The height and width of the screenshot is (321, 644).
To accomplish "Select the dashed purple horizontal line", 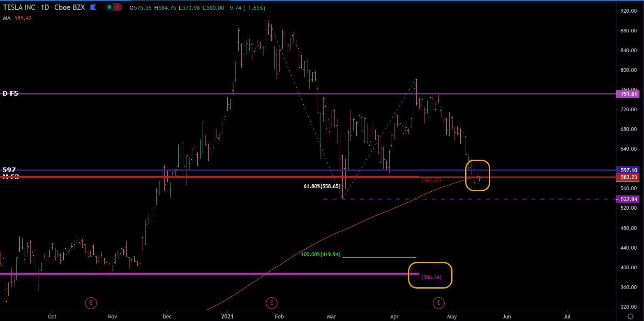I will (470, 199).
